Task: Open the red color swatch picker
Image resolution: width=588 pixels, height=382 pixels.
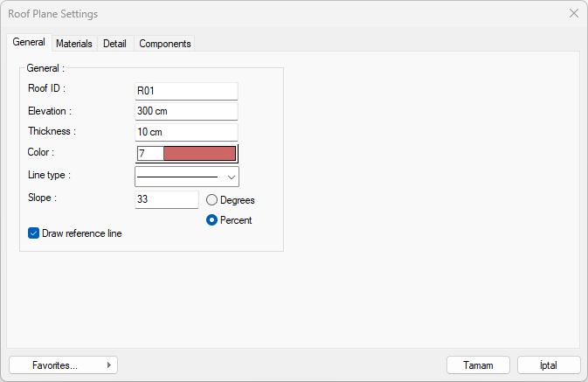Action: click(x=199, y=154)
